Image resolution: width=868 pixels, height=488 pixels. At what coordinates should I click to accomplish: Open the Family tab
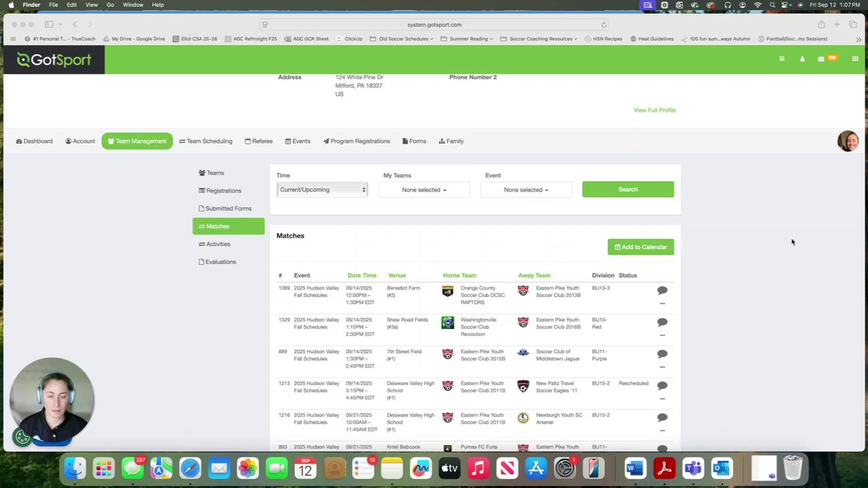pos(451,141)
